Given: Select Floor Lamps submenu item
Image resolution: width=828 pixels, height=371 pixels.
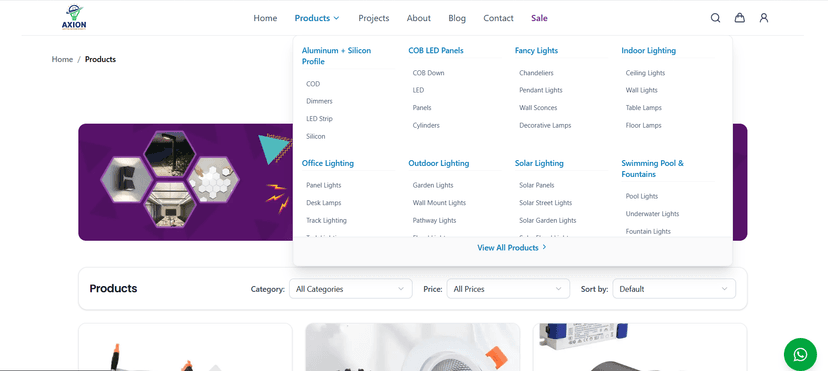Looking at the screenshot, I should (644, 126).
